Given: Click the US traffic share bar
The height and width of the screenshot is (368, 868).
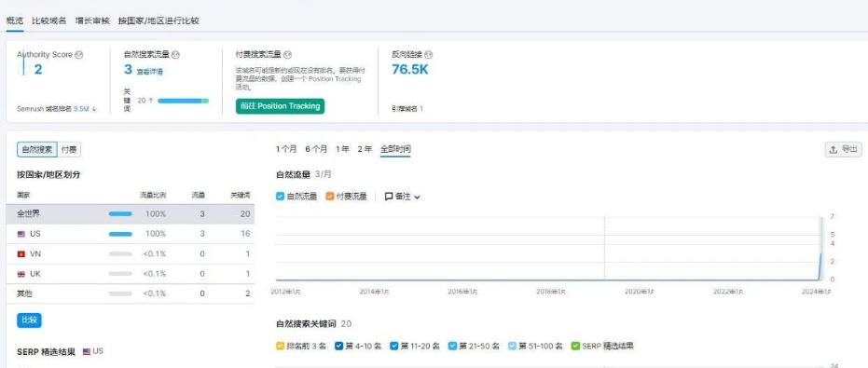Looking at the screenshot, I should (120, 234).
